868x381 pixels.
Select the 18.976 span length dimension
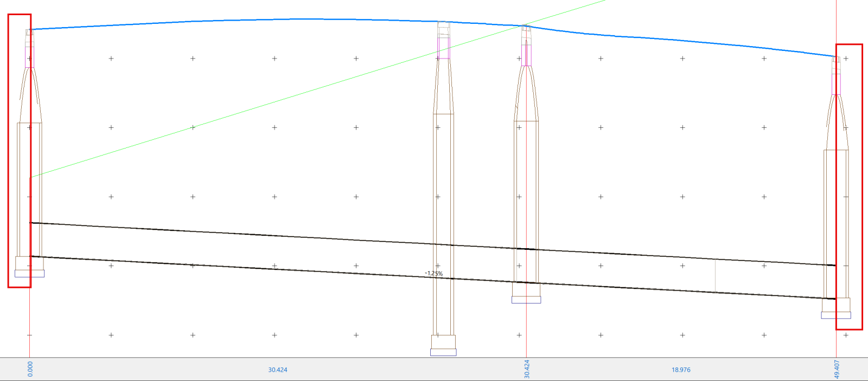tap(681, 370)
